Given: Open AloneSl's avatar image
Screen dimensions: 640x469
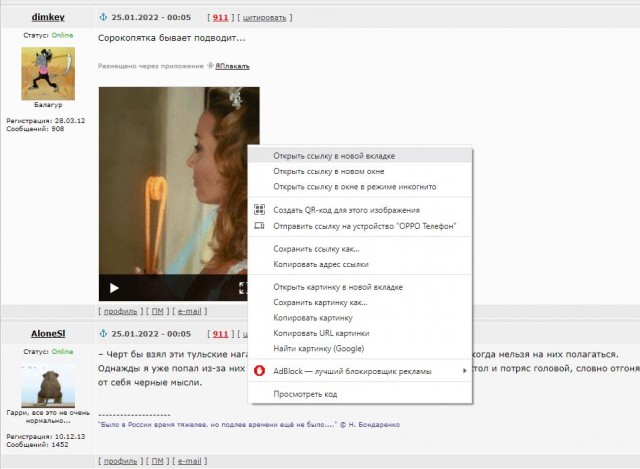Looking at the screenshot, I should point(48,386).
